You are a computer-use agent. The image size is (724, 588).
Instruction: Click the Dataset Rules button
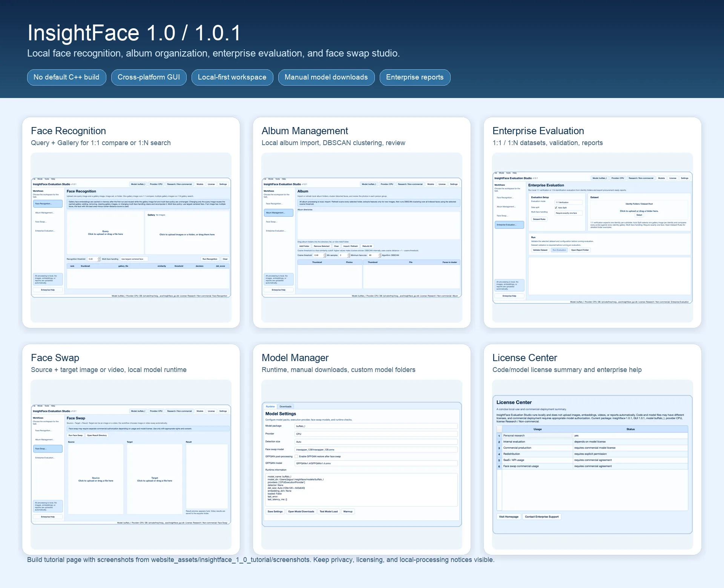[x=539, y=219]
